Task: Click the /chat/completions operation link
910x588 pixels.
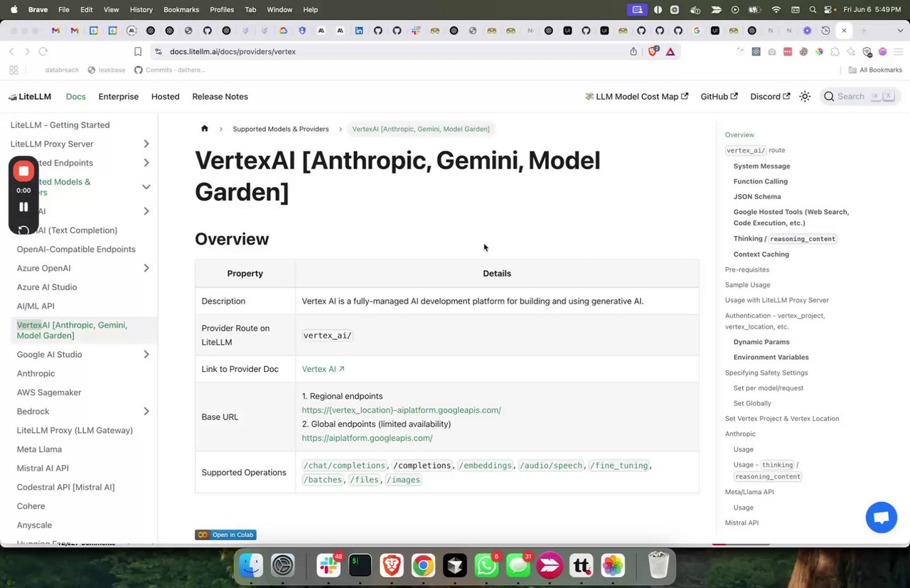Action: coord(344,466)
